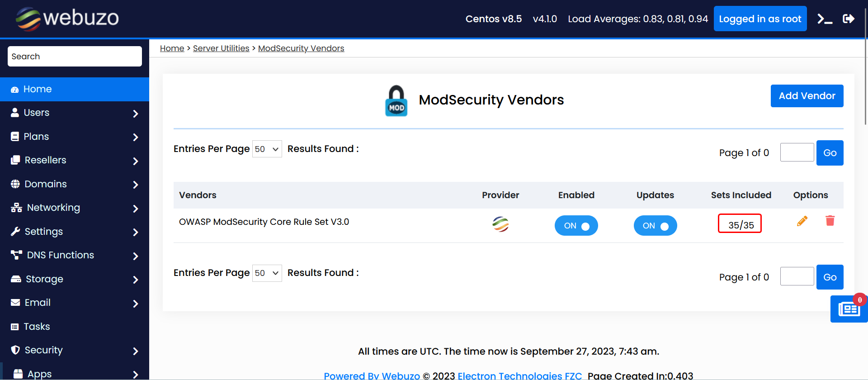The width and height of the screenshot is (868, 380).
Task: Follow the Server Utilities breadcrumb link
Action: pyautogui.click(x=221, y=48)
